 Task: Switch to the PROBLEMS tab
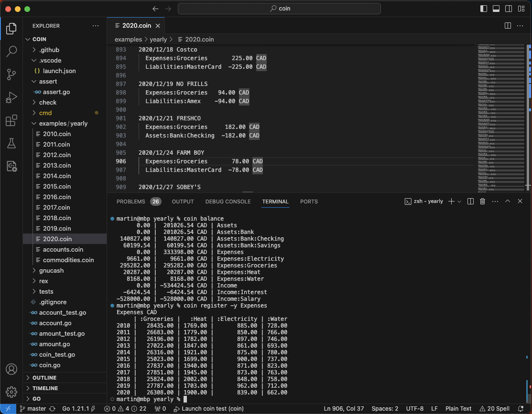(x=130, y=202)
